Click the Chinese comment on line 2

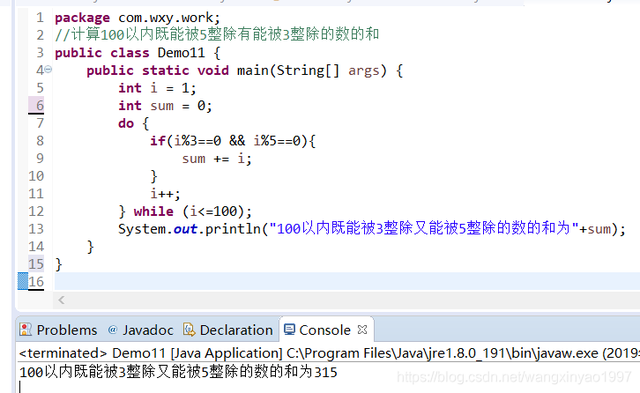pos(217,35)
